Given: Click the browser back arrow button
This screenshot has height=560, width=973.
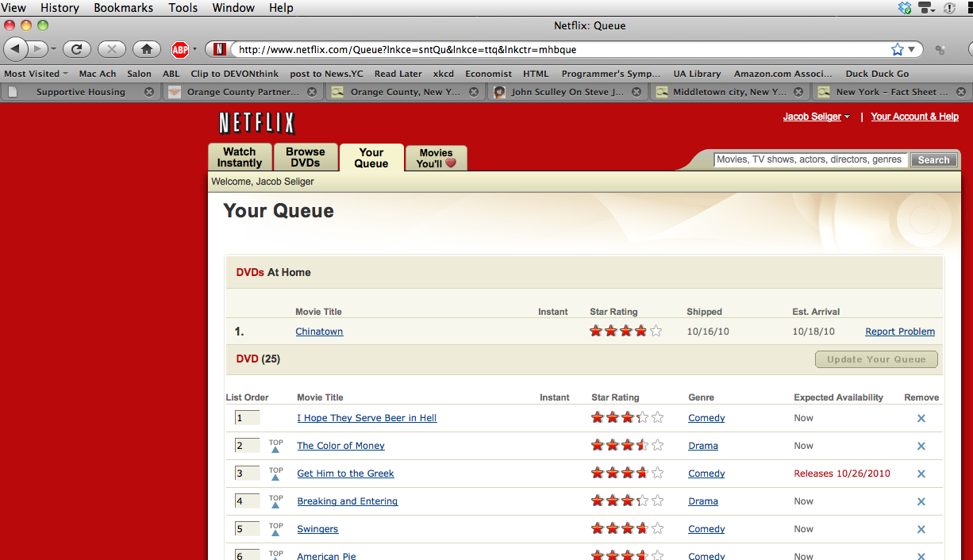Looking at the screenshot, I should 16,49.
